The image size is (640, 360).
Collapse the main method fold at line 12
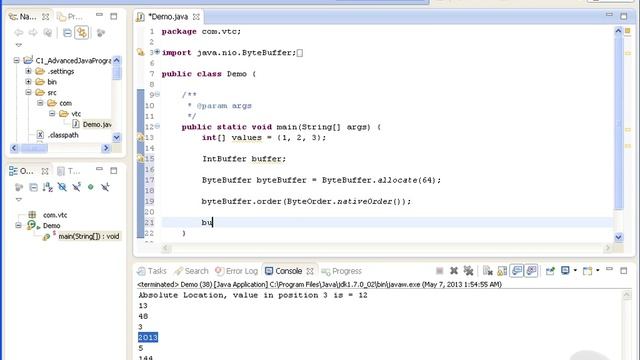tap(157, 127)
